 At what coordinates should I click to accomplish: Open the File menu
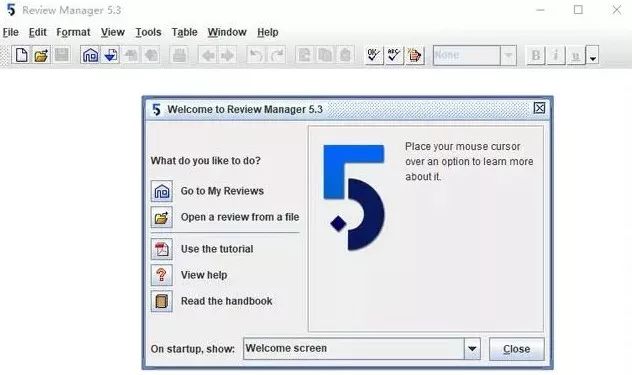[x=10, y=32]
